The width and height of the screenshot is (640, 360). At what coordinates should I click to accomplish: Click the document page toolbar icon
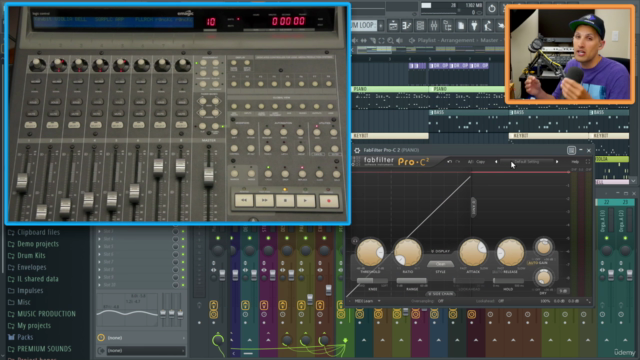[x=461, y=26]
